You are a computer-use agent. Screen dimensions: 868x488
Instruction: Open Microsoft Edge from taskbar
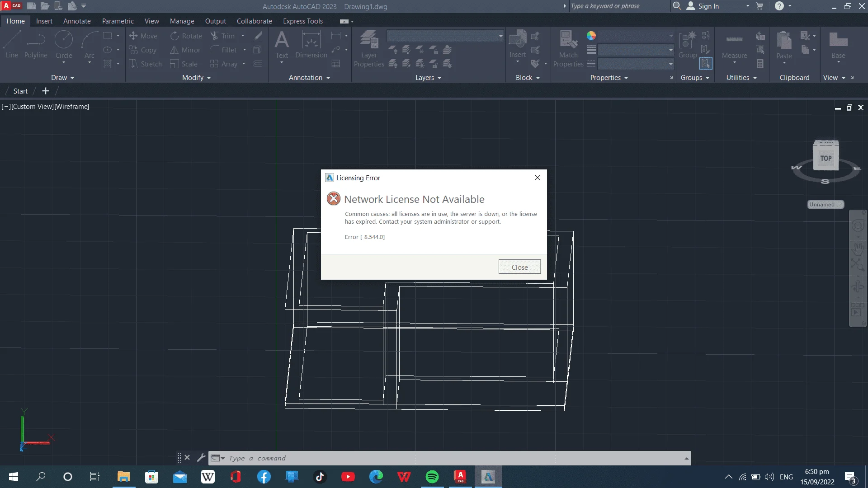coord(376,477)
